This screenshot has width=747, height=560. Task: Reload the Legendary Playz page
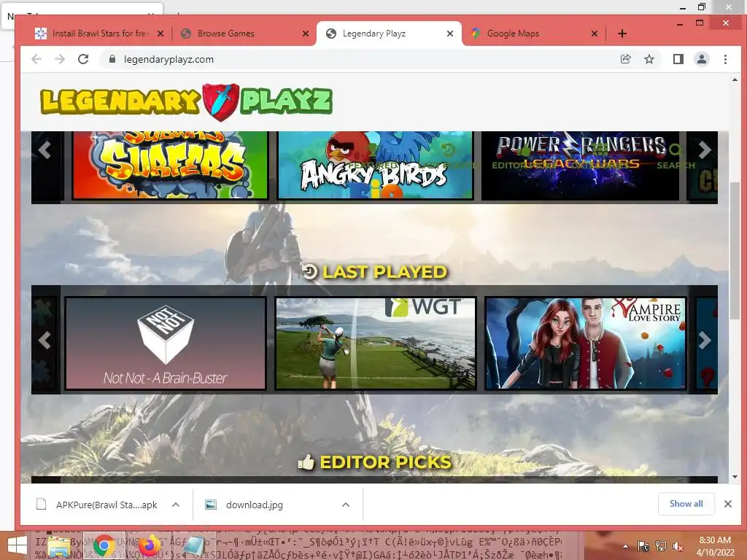click(83, 59)
